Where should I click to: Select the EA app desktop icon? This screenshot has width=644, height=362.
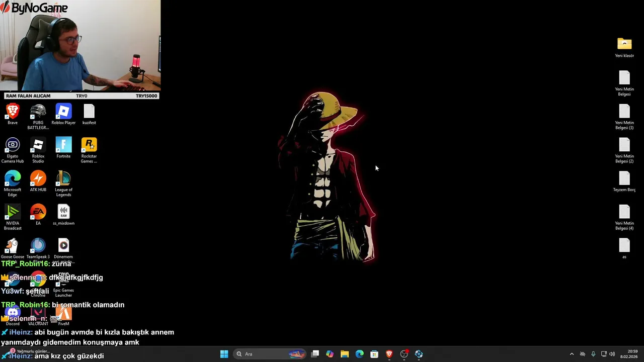[x=38, y=215]
